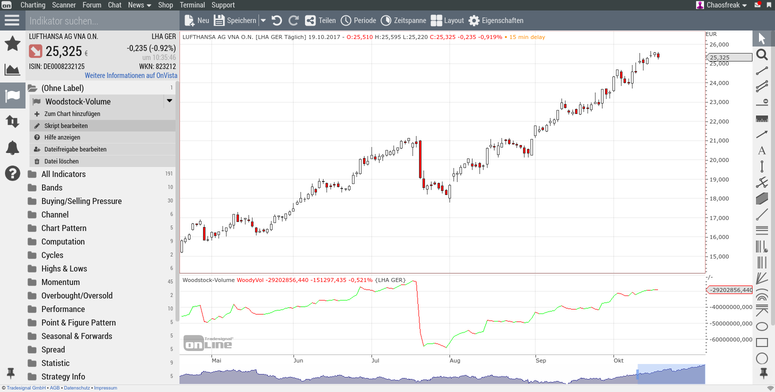Select 'Datei löschen' option
The width and height of the screenshot is (775, 392).
pos(103,161)
